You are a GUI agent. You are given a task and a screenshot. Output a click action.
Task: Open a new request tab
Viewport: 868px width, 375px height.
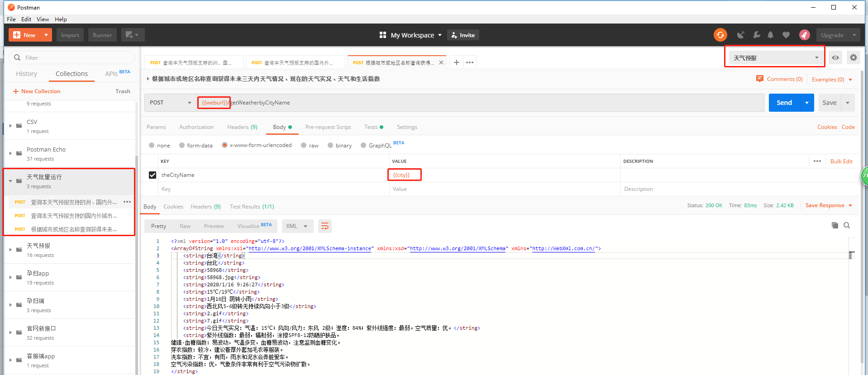pos(457,62)
